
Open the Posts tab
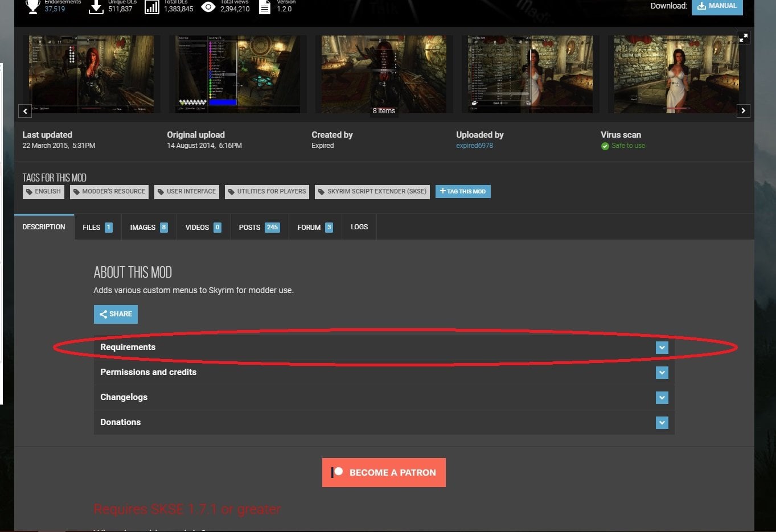259,227
